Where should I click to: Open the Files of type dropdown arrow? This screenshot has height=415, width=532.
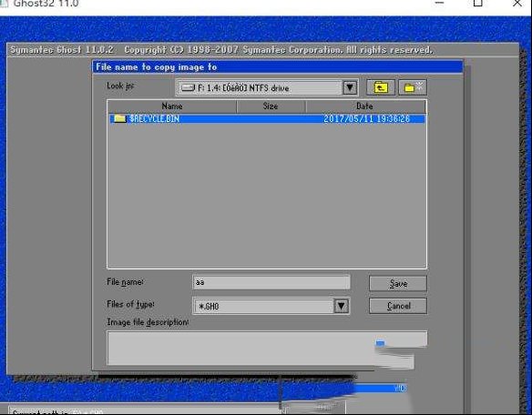tap(342, 306)
